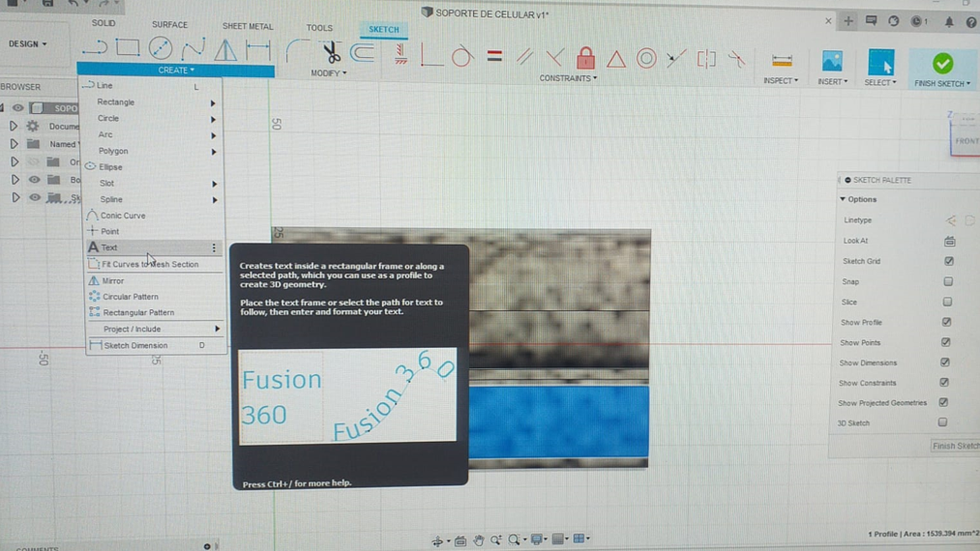Enable the 3D Sketch checkbox
Screen dimensions: 980x551
point(942,422)
